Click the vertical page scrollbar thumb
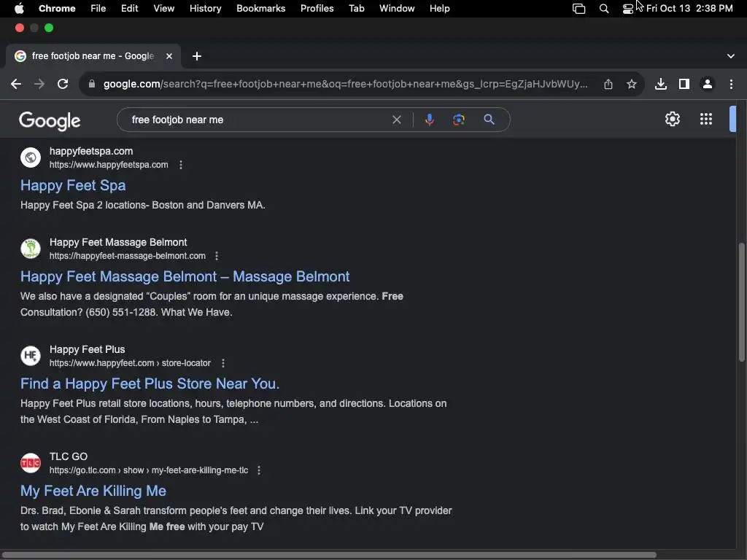Image resolution: width=747 pixels, height=560 pixels. pyautogui.click(x=741, y=302)
